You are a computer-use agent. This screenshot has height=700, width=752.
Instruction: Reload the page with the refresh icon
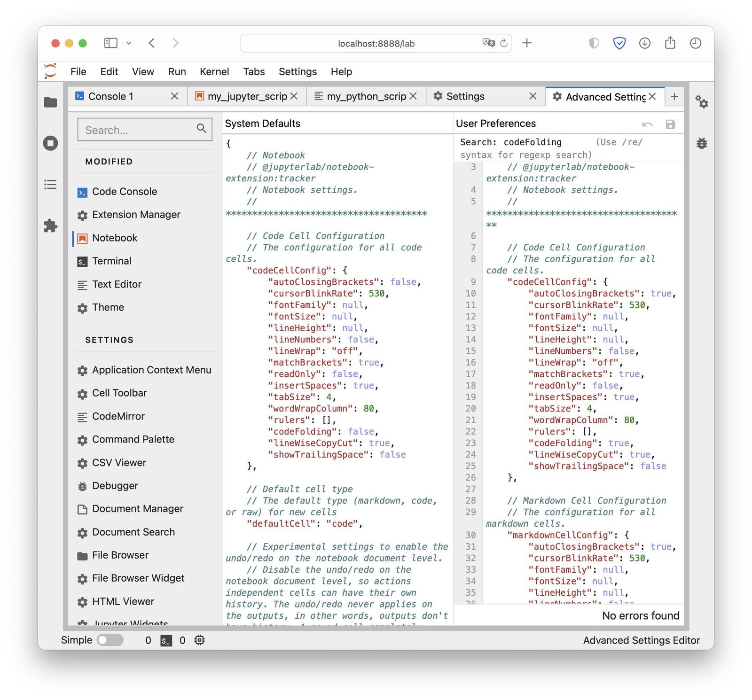pyautogui.click(x=504, y=43)
